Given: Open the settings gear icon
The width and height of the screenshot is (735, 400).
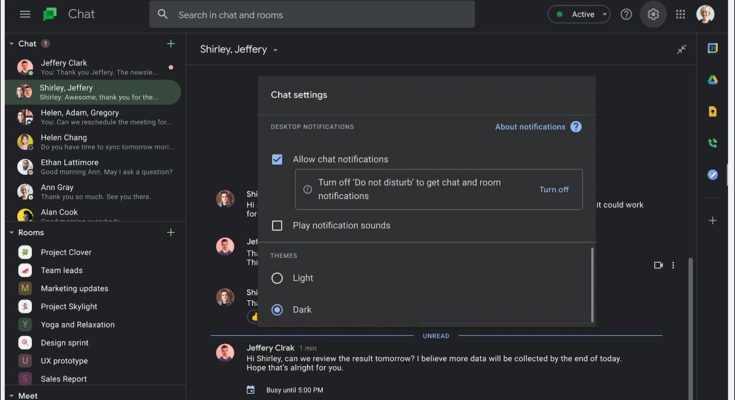Looking at the screenshot, I should click(x=653, y=15).
